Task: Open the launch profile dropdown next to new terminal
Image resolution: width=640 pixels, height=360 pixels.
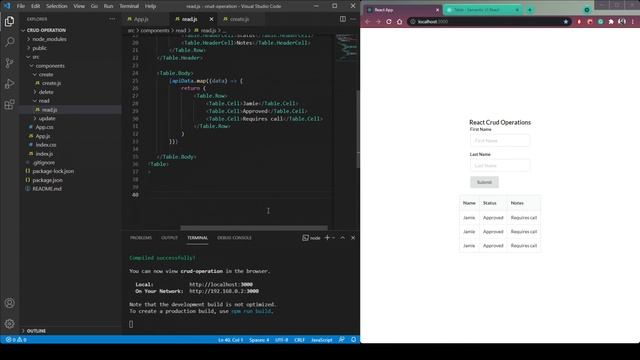Action: [333, 238]
